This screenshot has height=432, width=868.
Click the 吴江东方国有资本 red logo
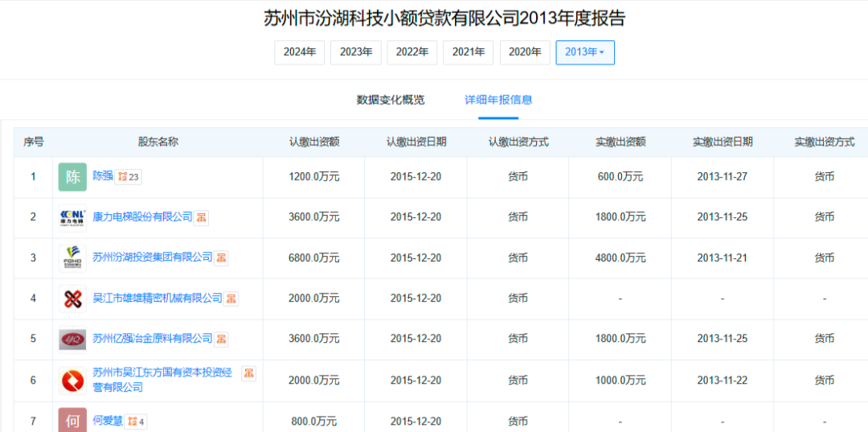click(72, 381)
